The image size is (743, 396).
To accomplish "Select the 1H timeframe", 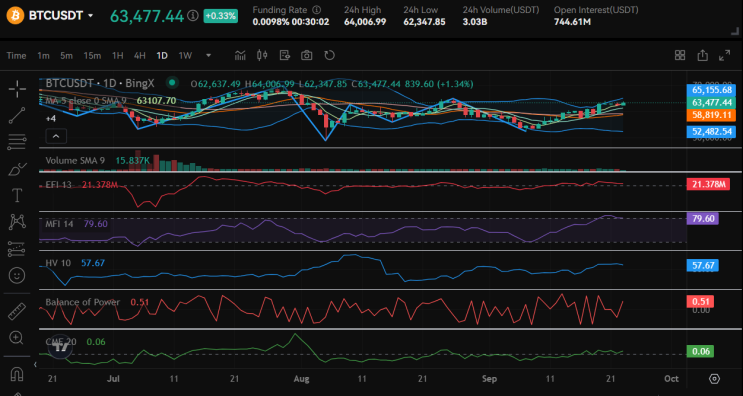I will pos(118,55).
